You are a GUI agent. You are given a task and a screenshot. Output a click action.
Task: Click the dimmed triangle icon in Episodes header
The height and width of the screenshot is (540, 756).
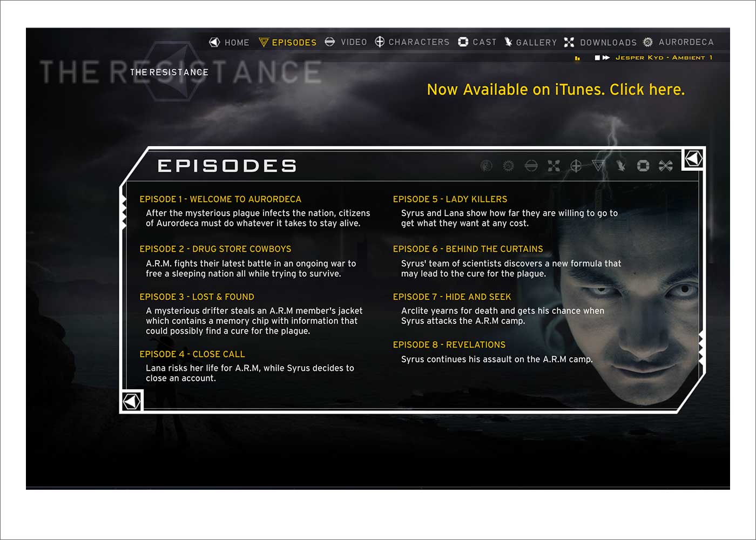[x=598, y=166]
